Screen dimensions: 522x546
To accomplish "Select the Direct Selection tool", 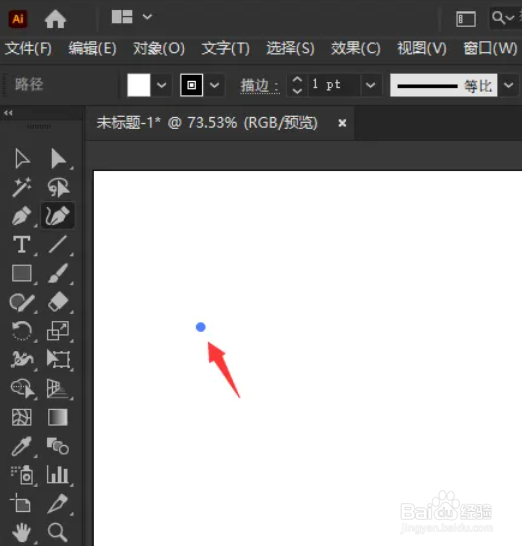I will 58,159.
